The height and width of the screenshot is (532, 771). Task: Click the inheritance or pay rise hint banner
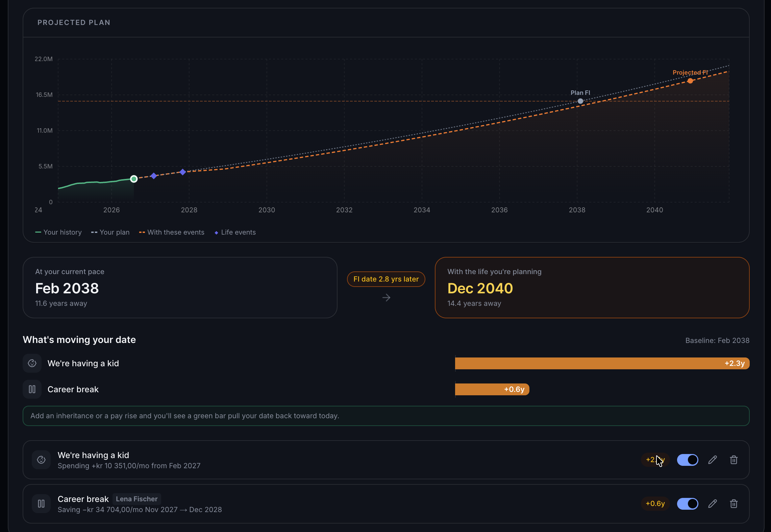tap(386, 416)
